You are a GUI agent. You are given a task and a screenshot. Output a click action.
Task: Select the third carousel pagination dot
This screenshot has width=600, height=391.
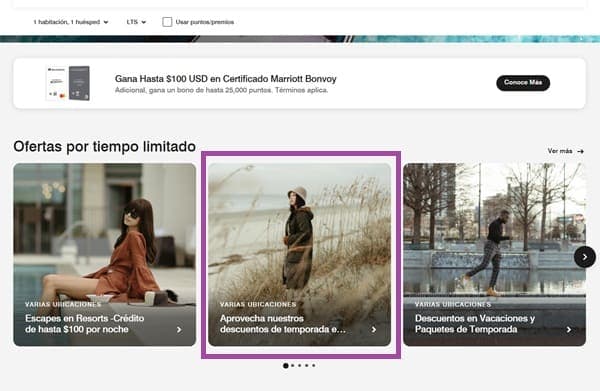[x=300, y=366]
